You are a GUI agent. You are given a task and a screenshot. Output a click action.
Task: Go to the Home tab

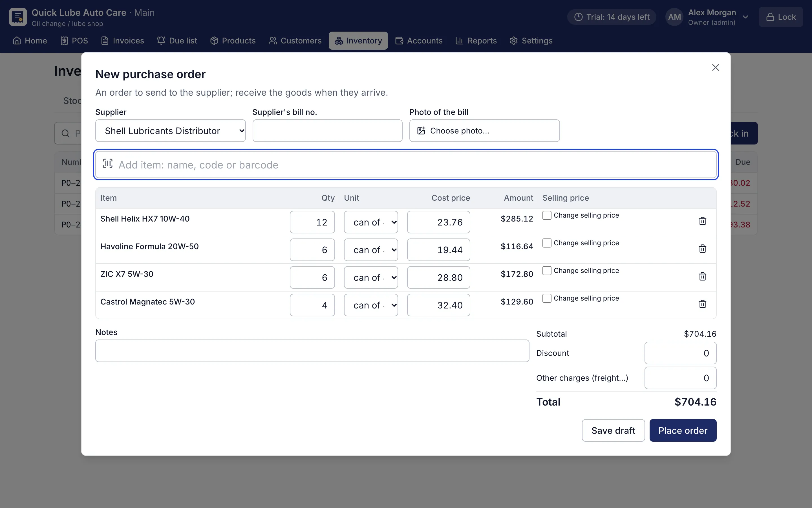[x=30, y=41]
